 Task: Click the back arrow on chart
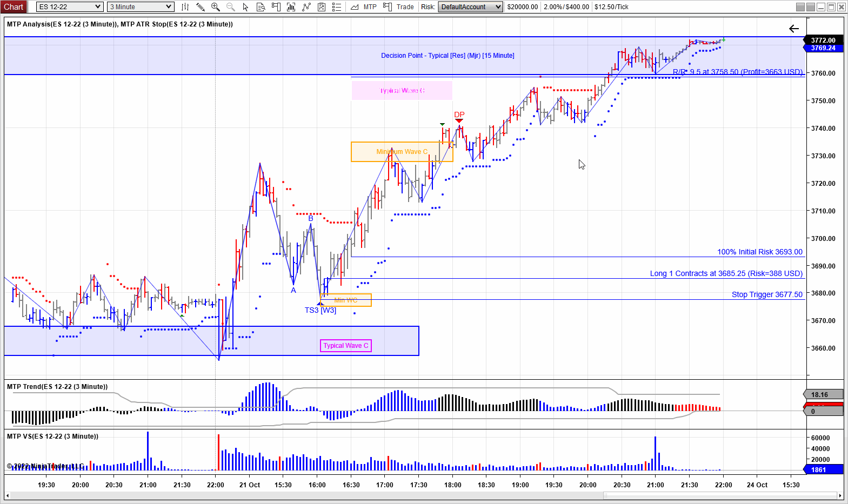[x=793, y=29]
